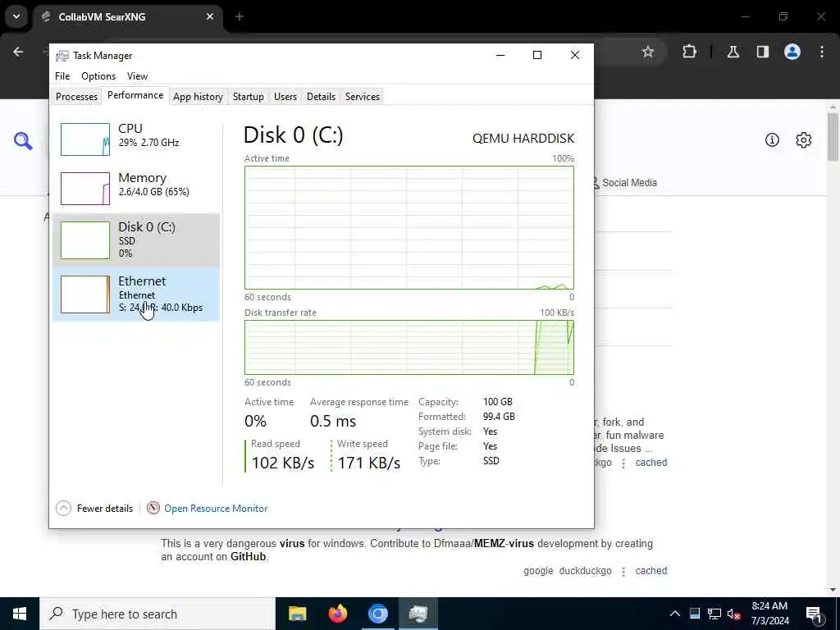Minimize the Task Manager window
This screenshot has height=630, width=840.
coord(500,55)
